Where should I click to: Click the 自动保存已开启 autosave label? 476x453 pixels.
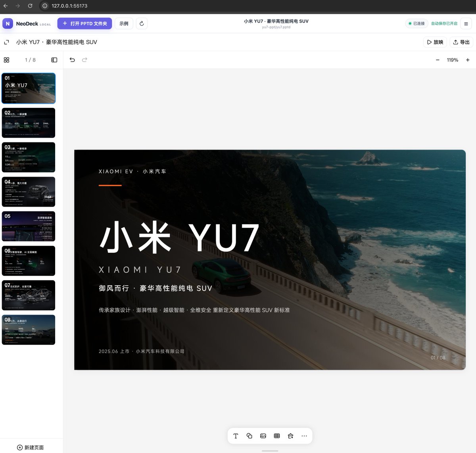(444, 23)
